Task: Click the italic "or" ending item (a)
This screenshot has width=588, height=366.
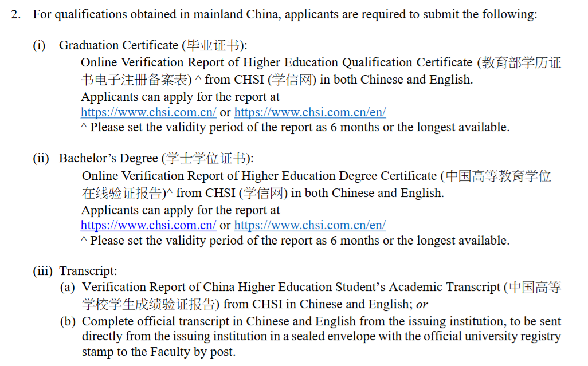Action: 422,304
